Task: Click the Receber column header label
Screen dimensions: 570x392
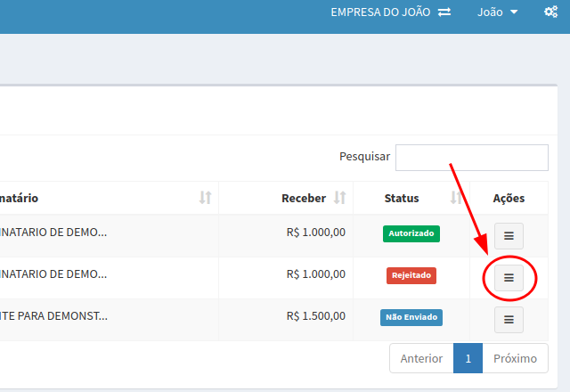Action: [303, 198]
